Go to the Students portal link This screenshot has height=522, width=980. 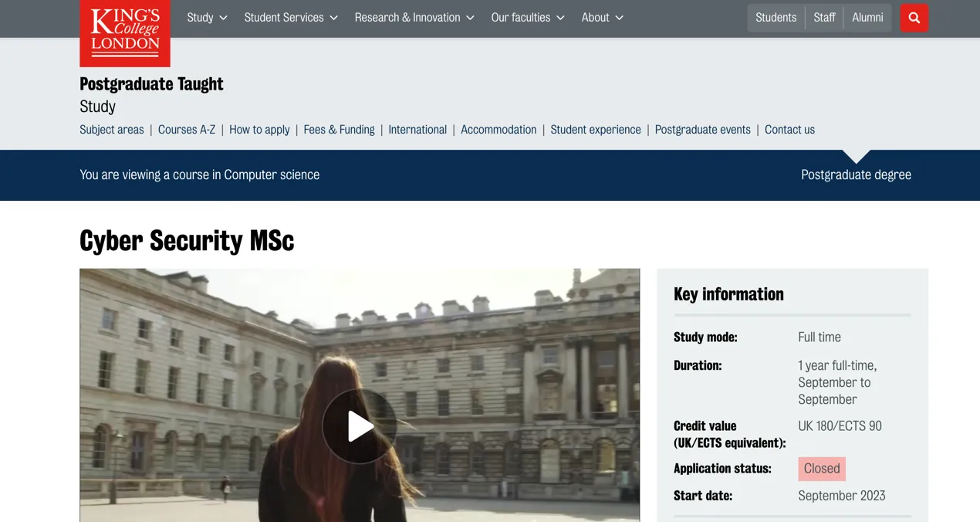[776, 18]
